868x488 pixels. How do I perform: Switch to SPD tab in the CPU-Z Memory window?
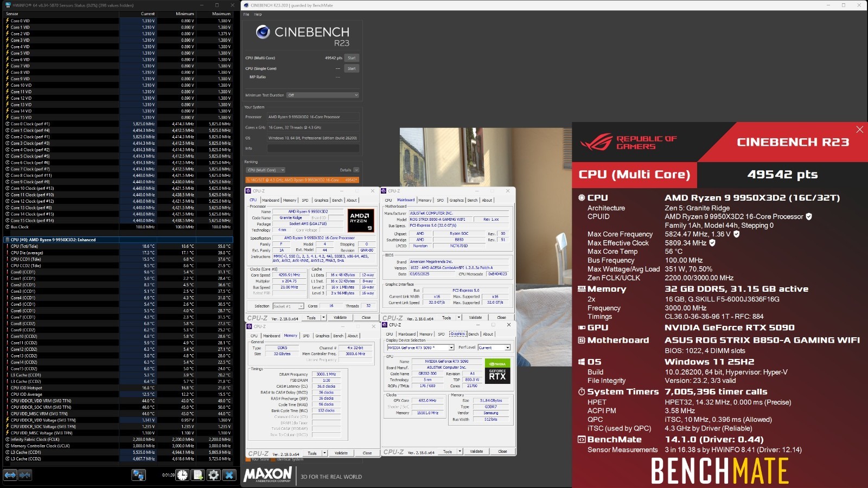(x=306, y=336)
